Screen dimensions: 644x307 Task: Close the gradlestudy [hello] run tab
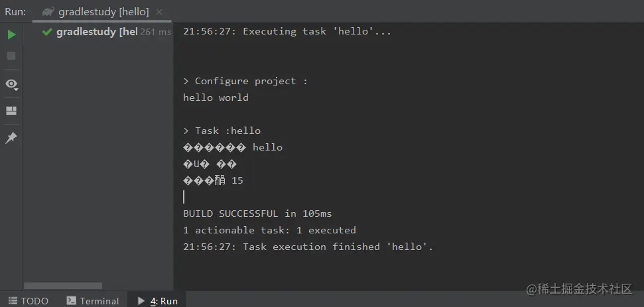tap(158, 11)
